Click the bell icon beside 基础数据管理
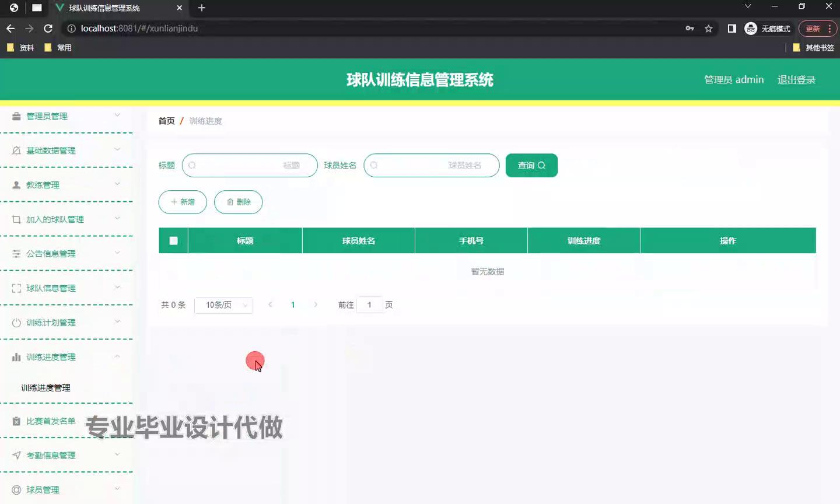Image resolution: width=840 pixels, height=504 pixels. 16,150
